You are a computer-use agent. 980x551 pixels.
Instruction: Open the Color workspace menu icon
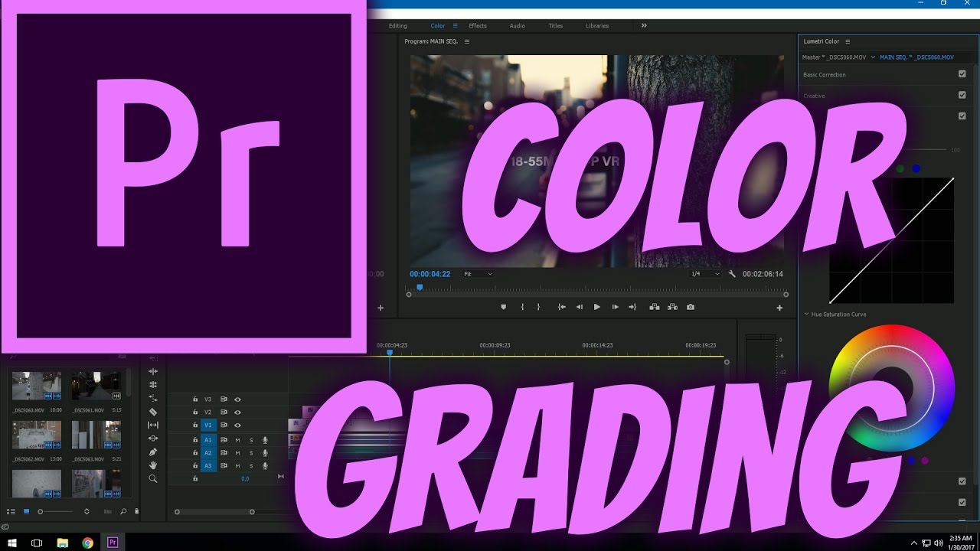[x=455, y=26]
